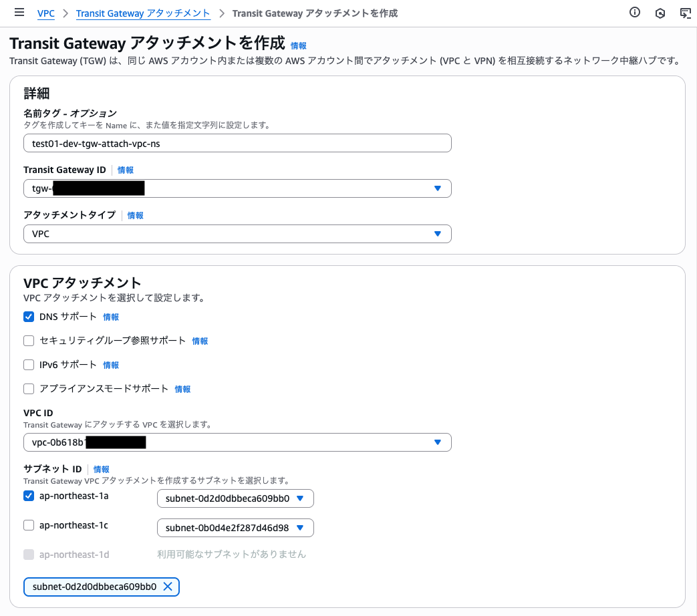Open the CloudShell terminal icon
Image resolution: width=697 pixels, height=616 pixels.
tap(686, 12)
